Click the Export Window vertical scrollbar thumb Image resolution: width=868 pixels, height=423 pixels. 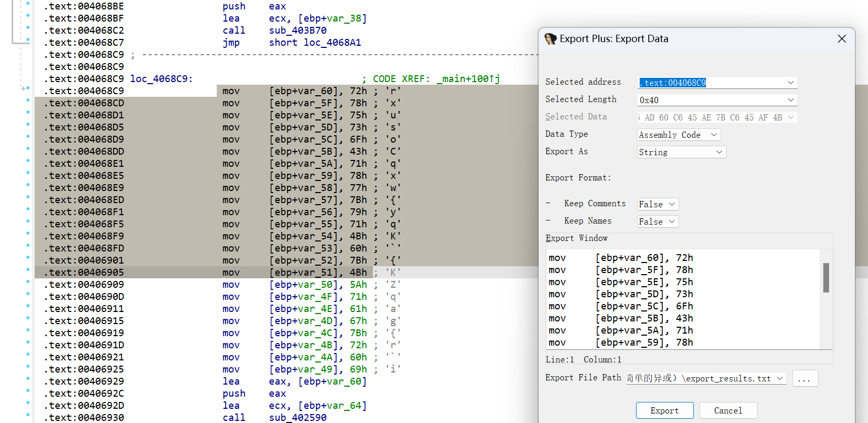[x=826, y=277]
